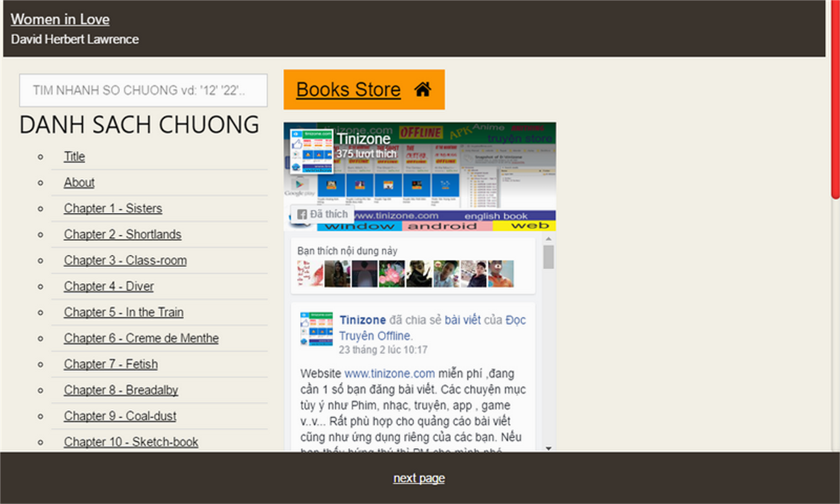Viewport: 840px width, 504px height.
Task: Open Chapter 3 - Class-room
Action: 125,261
